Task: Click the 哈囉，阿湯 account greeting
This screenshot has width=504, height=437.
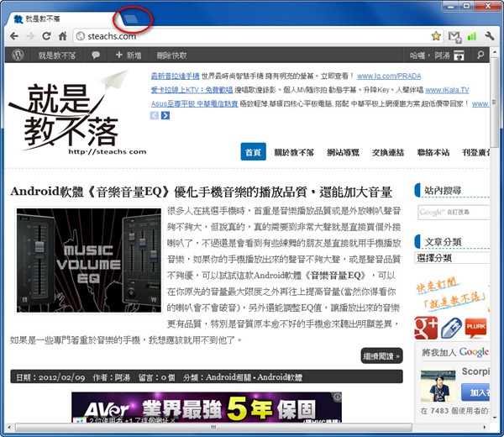Action: coord(430,55)
